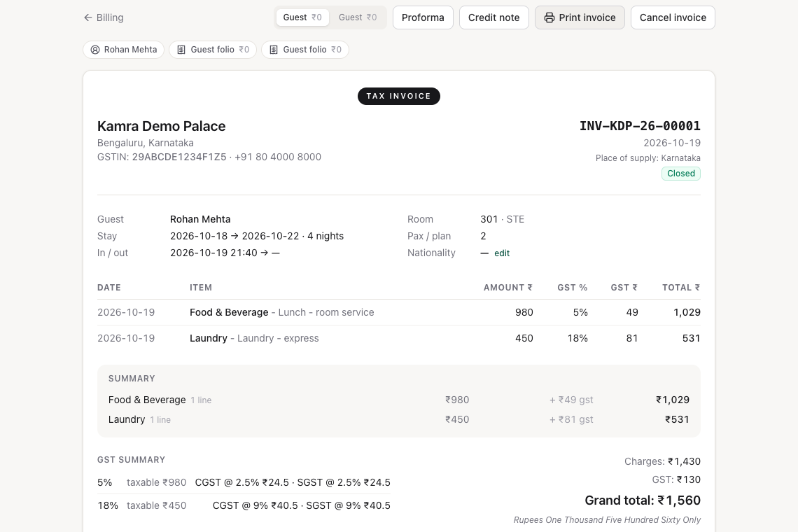Image resolution: width=798 pixels, height=532 pixels.
Task: Go back using the Billing arrow icon
Action: point(88,17)
